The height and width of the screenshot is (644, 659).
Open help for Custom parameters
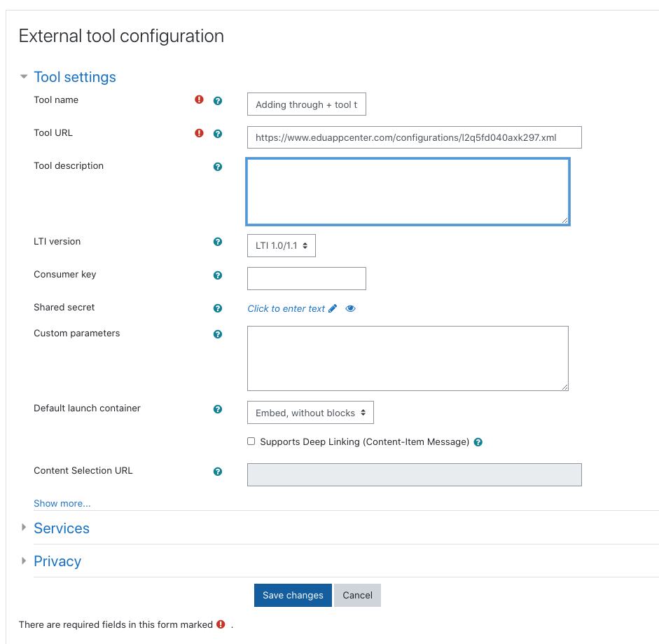pyautogui.click(x=217, y=334)
